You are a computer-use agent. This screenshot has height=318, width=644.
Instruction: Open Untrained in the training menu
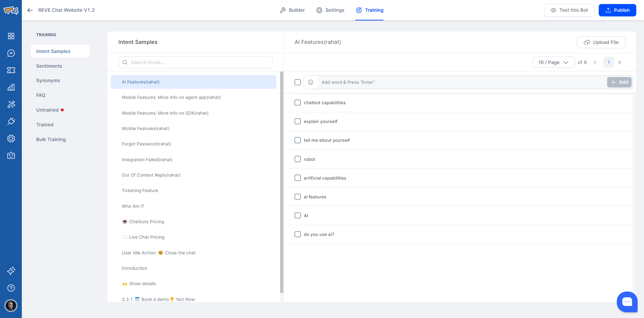(48, 110)
